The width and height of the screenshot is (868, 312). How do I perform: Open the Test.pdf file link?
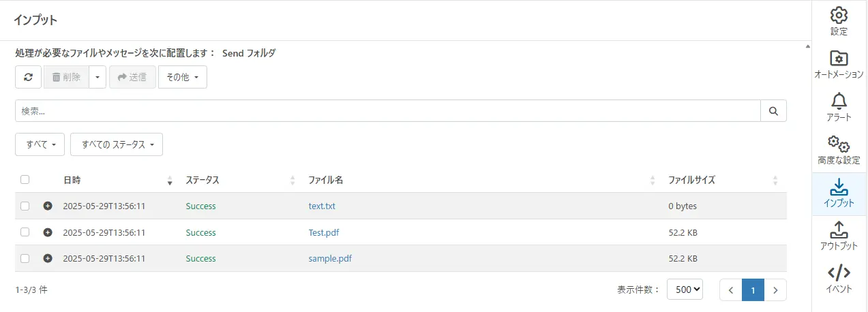(324, 232)
